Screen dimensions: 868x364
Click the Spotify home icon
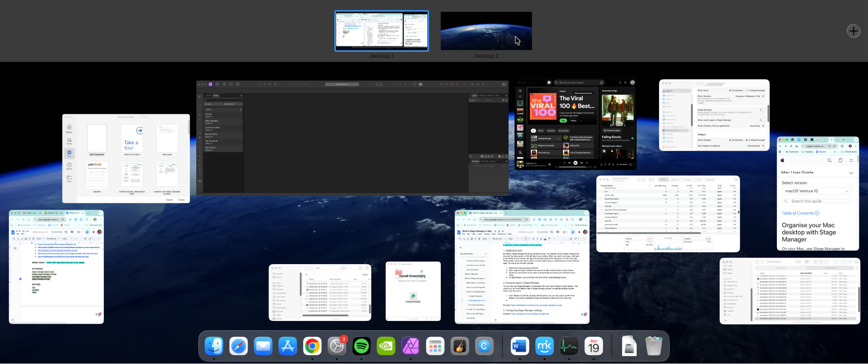pyautogui.click(x=549, y=83)
